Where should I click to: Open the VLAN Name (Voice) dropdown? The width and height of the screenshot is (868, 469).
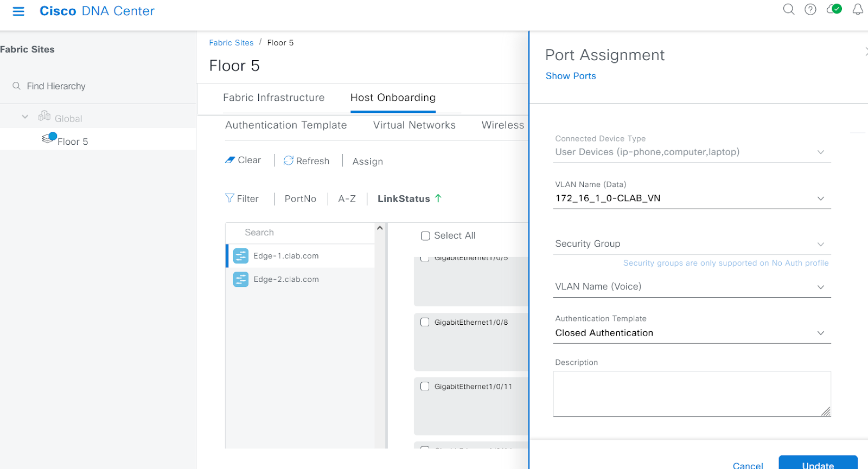[692, 287]
